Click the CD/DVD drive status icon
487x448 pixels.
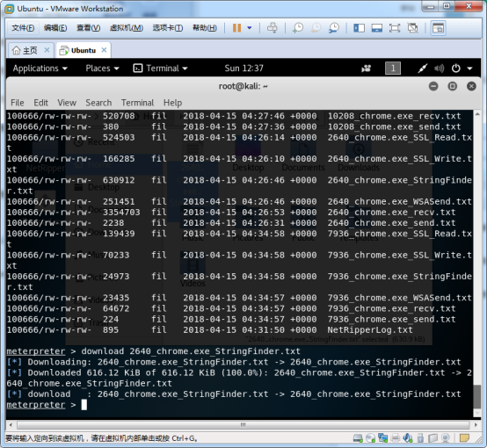tap(370, 438)
